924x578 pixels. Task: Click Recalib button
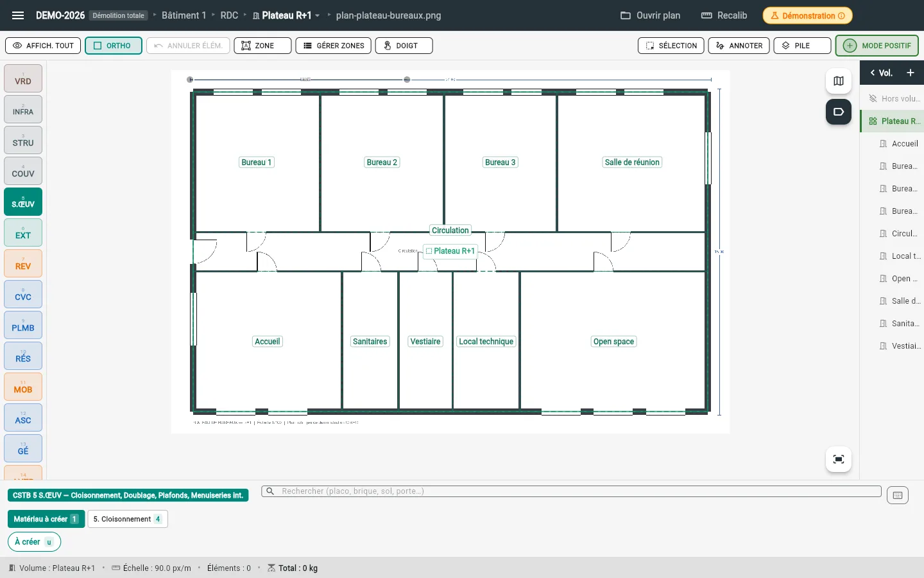tap(724, 15)
